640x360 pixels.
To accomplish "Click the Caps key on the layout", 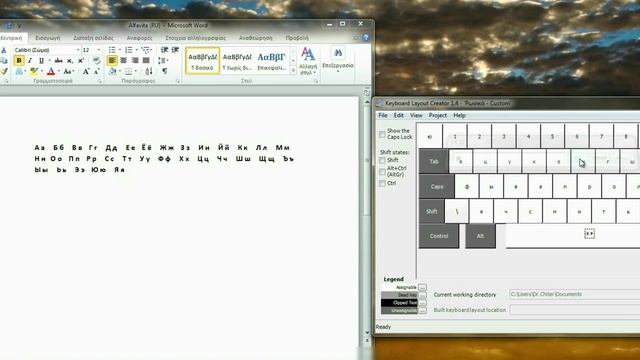I will click(x=437, y=187).
